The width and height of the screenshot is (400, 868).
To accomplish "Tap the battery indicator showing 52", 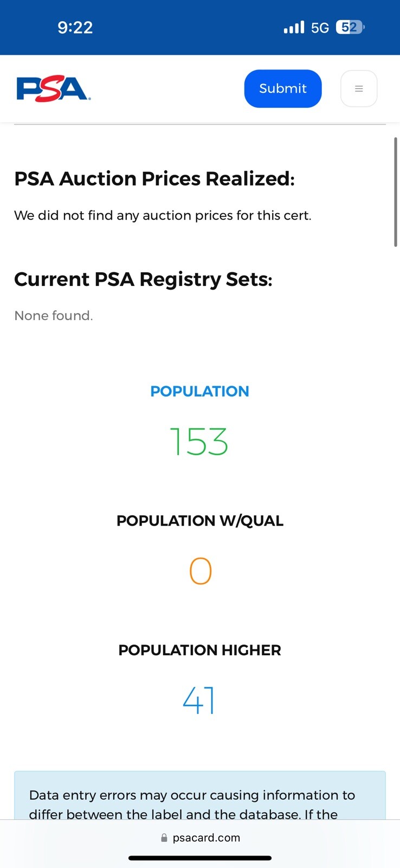I will (x=350, y=27).
